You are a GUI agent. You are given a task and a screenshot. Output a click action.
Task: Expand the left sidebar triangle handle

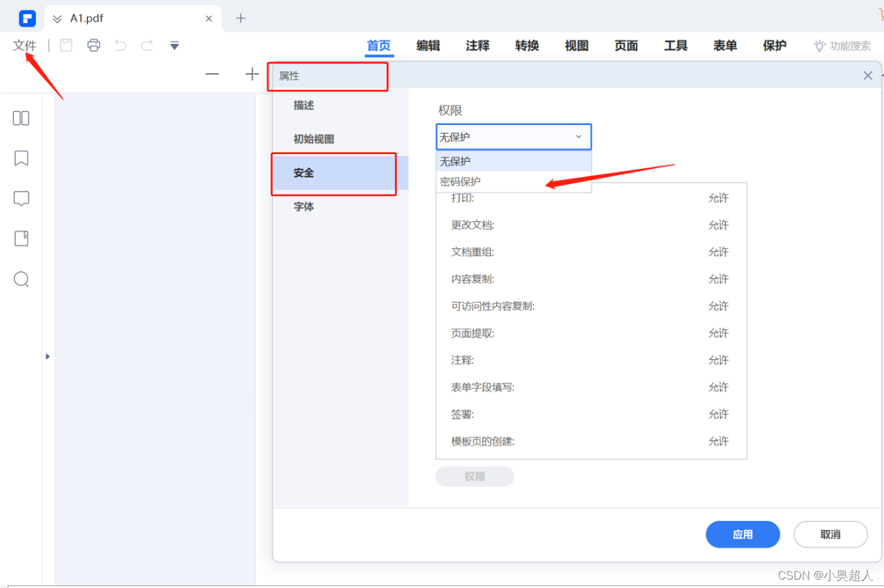click(x=47, y=356)
